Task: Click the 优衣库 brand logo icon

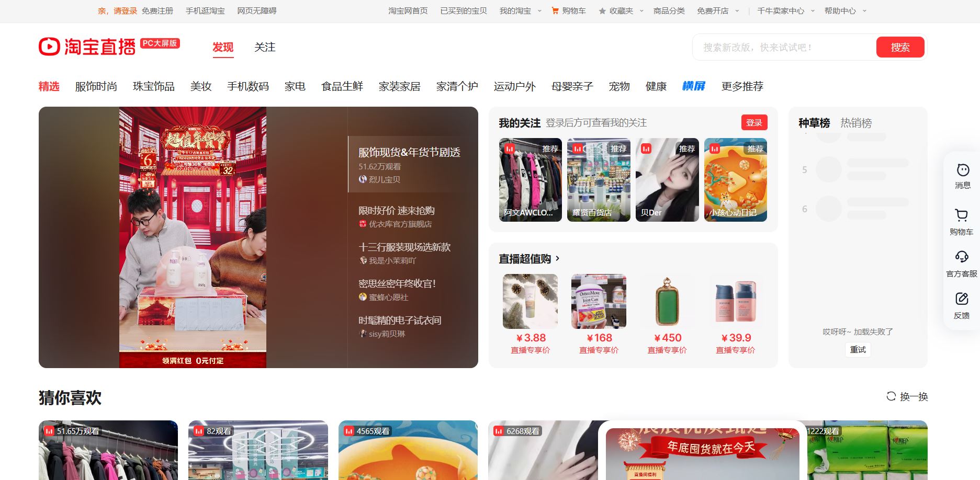Action: coord(363,224)
